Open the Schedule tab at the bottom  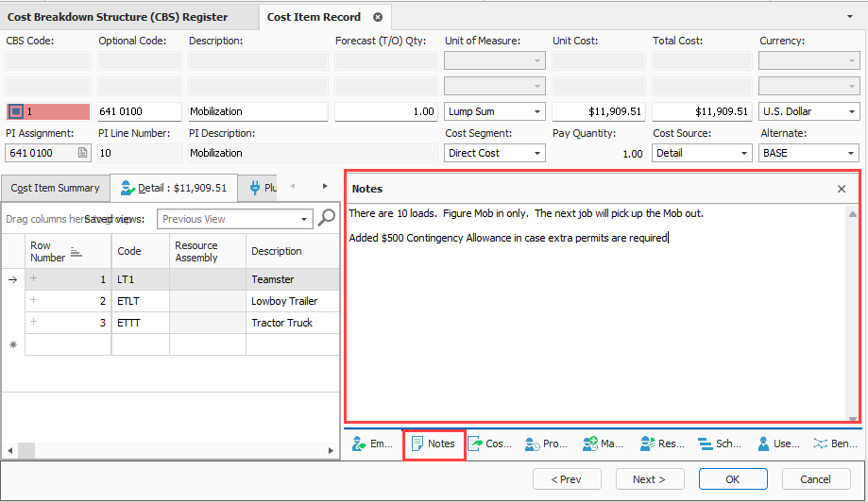click(719, 443)
